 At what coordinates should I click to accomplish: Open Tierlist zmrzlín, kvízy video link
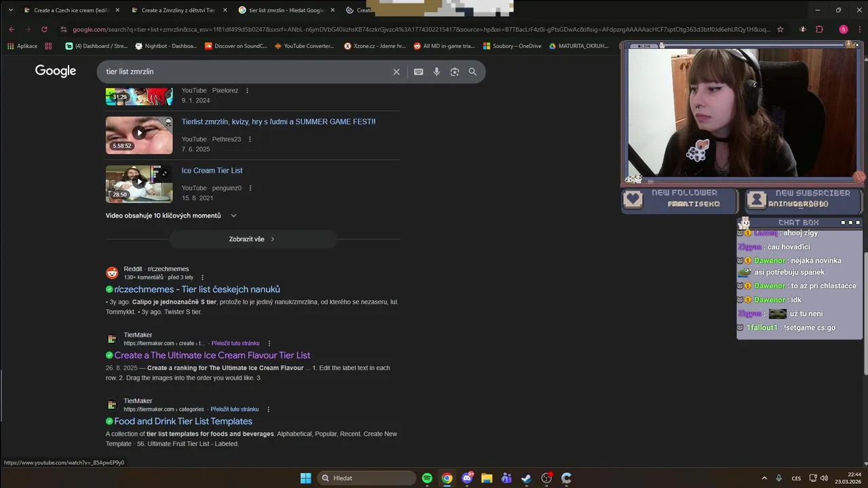tap(278, 122)
